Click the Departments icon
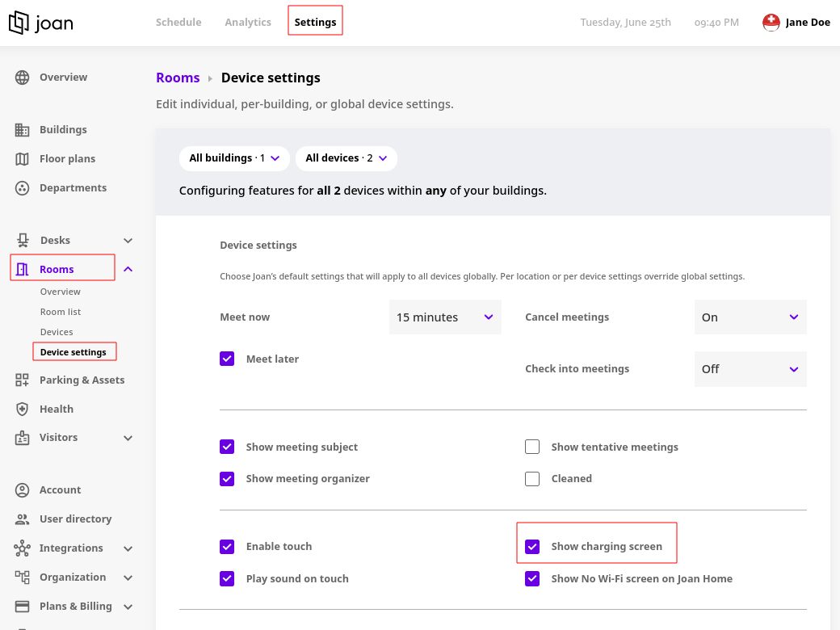 (22, 188)
